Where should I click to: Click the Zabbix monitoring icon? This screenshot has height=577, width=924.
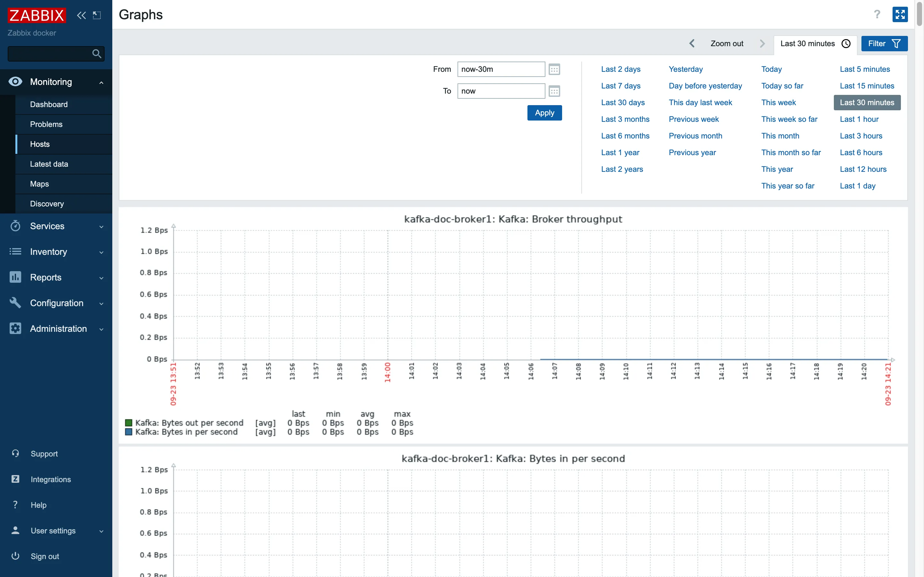[15, 82]
